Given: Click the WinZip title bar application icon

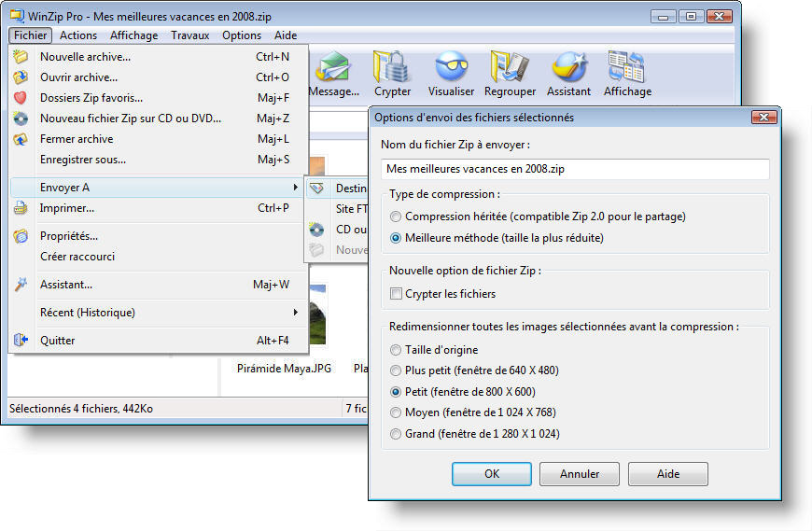Looking at the screenshot, I should [x=17, y=16].
